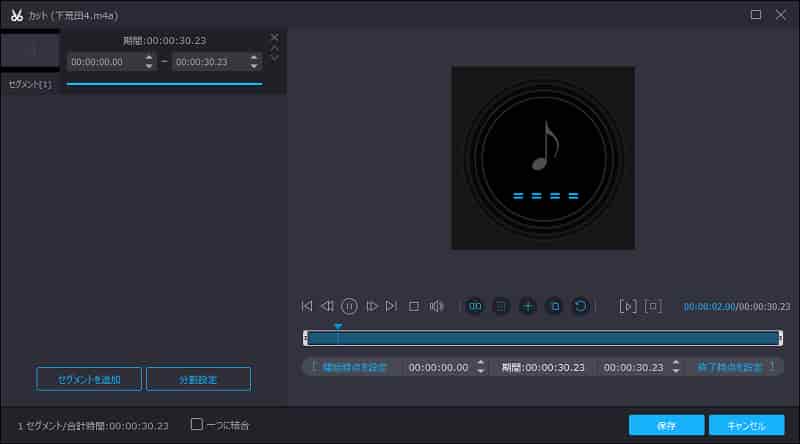Mute audio using the speaker icon
Image resolution: width=800 pixels, height=444 pixels.
(436, 306)
